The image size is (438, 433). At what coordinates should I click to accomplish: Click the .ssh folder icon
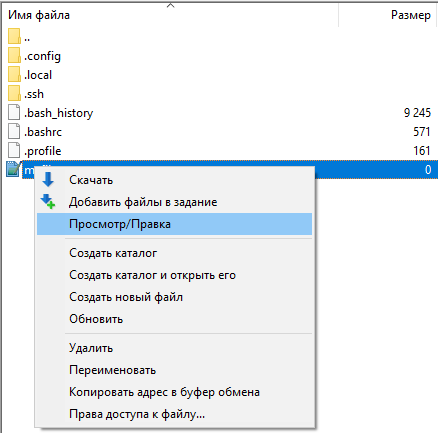pos(14,93)
